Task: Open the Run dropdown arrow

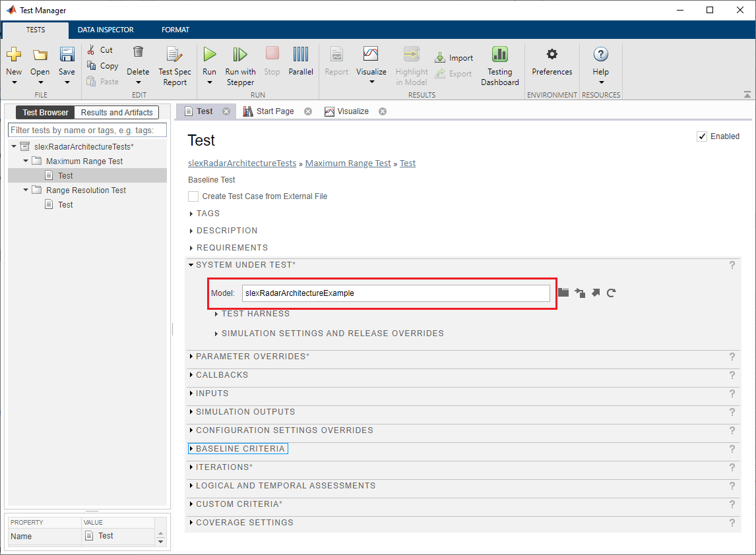Action: tap(209, 82)
